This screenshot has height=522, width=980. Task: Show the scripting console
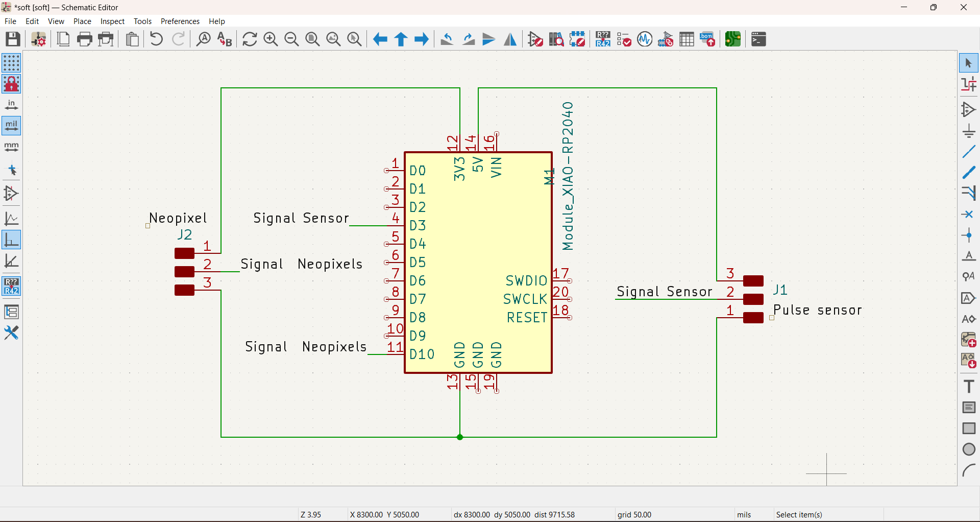click(x=758, y=39)
